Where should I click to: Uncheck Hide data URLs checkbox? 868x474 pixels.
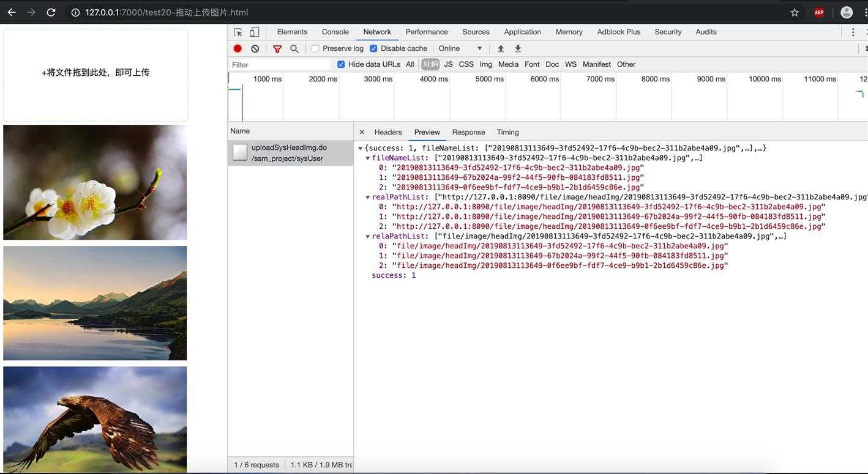[x=341, y=64]
